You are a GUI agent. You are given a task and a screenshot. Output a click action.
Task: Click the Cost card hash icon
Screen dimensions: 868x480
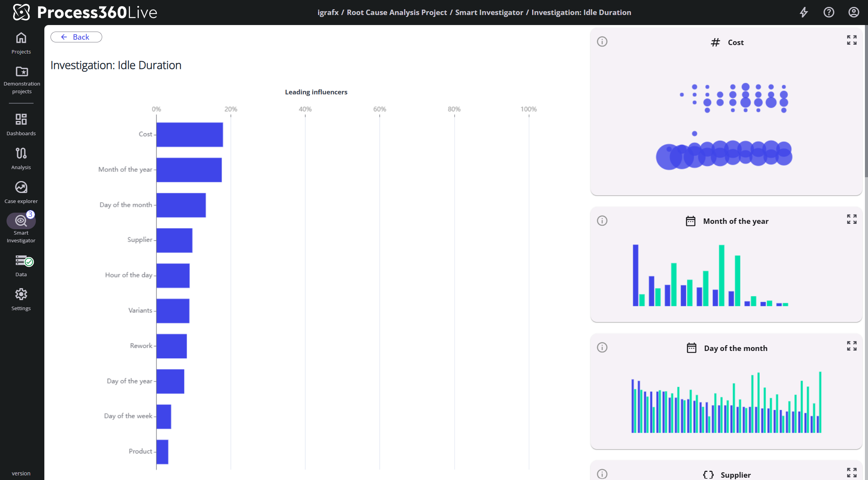coord(715,42)
